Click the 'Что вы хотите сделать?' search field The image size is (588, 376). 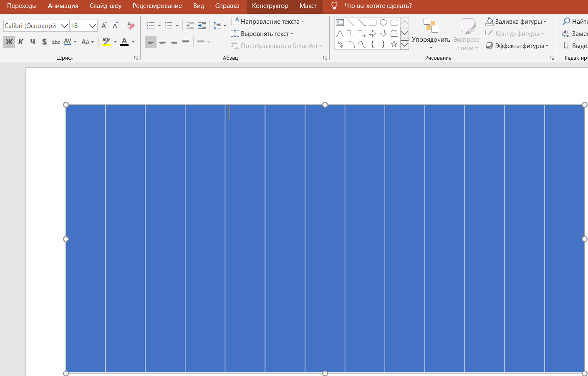378,6
